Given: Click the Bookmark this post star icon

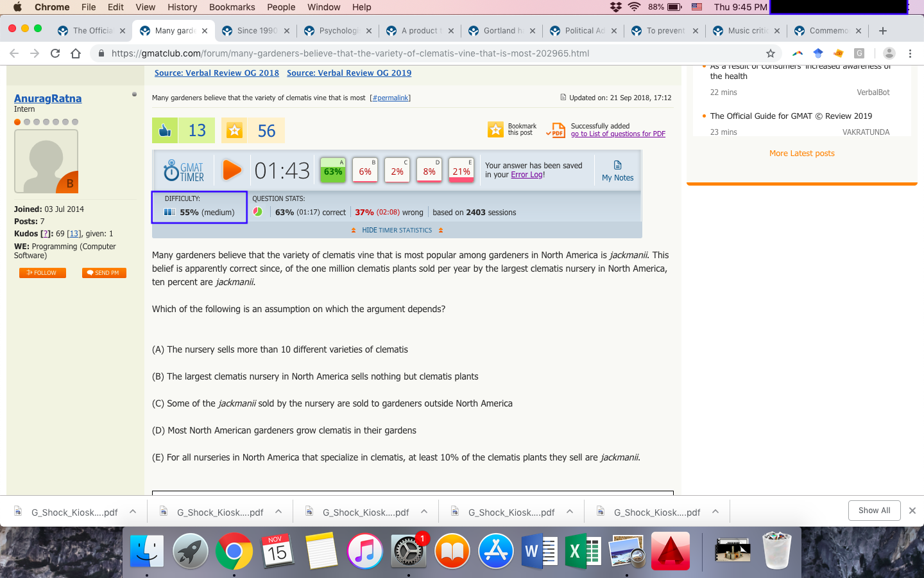Looking at the screenshot, I should (495, 130).
